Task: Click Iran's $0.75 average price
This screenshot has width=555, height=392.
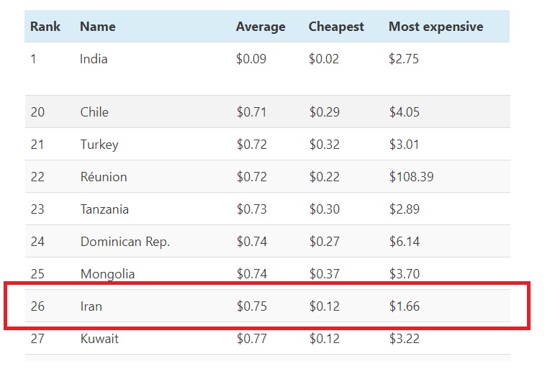Action: pos(251,306)
